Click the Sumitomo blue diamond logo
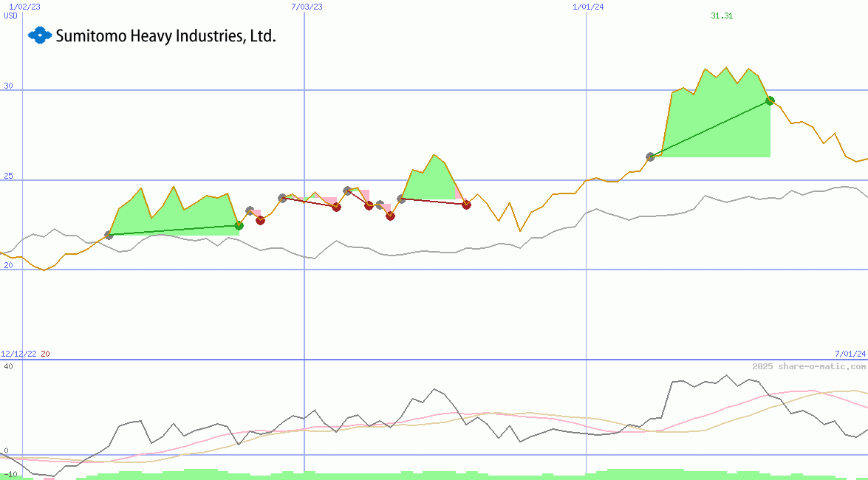 pos(38,35)
